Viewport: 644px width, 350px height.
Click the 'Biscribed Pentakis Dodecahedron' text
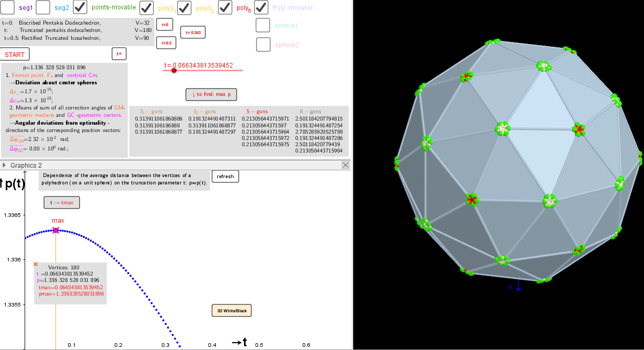60,23
